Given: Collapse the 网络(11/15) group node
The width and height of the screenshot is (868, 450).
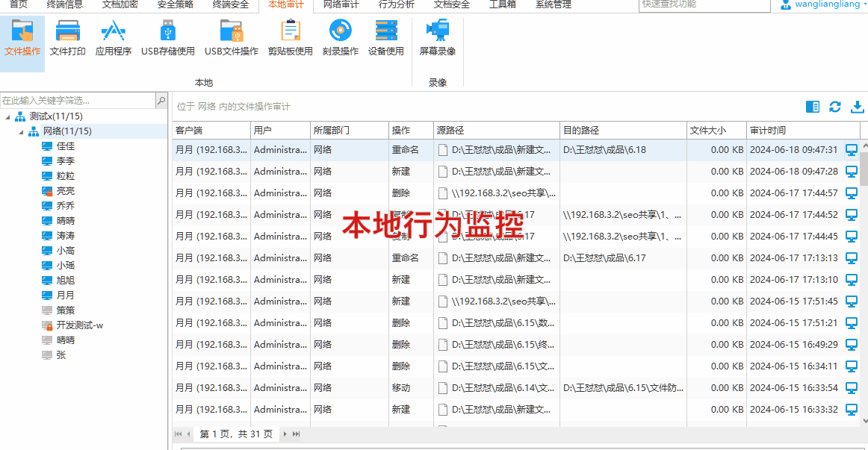Looking at the screenshot, I should (x=22, y=132).
